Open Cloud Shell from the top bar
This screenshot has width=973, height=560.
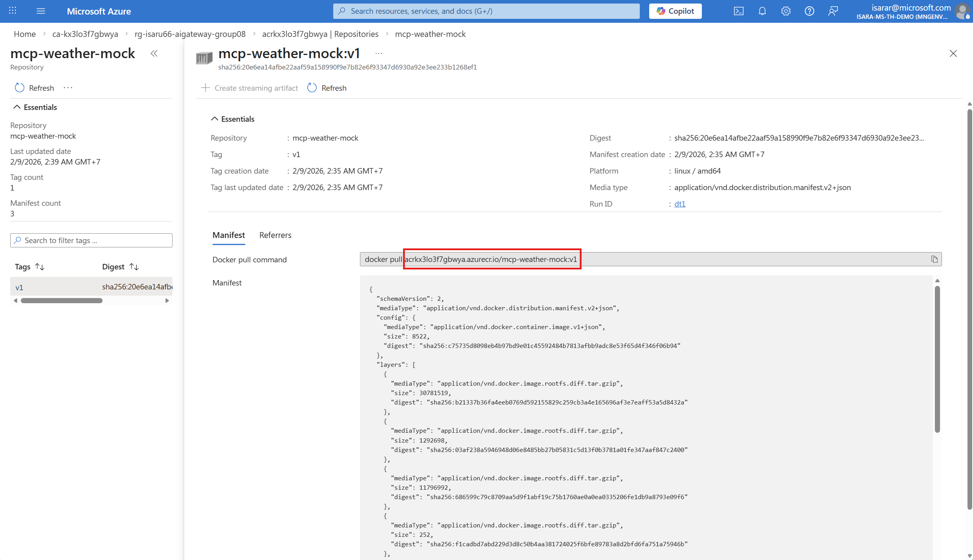pos(738,11)
